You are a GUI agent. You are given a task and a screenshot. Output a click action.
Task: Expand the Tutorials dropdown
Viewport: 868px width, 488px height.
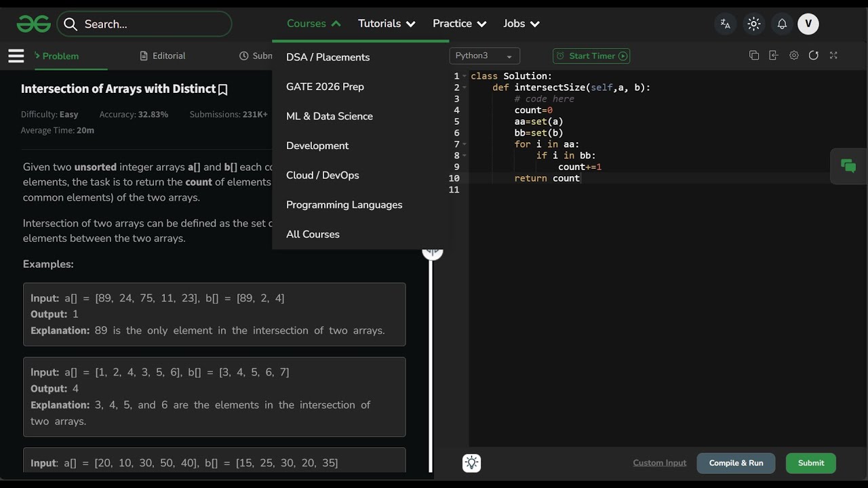(x=387, y=24)
